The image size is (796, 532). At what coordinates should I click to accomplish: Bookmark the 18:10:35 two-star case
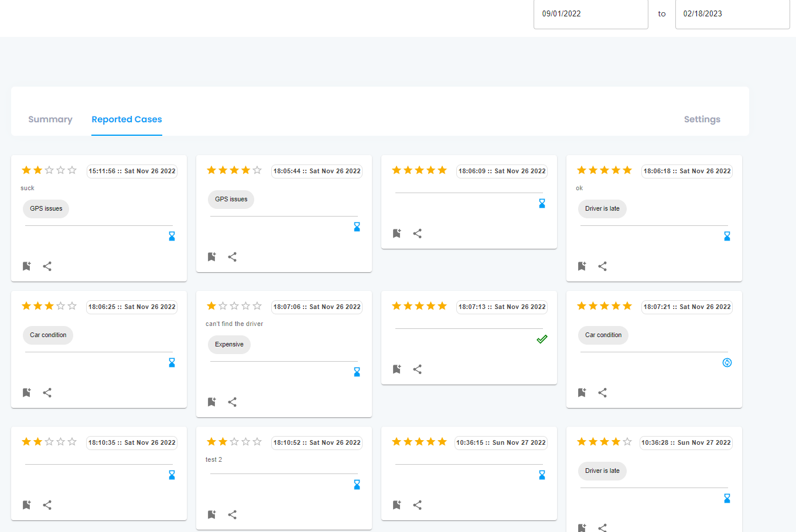tap(26, 505)
